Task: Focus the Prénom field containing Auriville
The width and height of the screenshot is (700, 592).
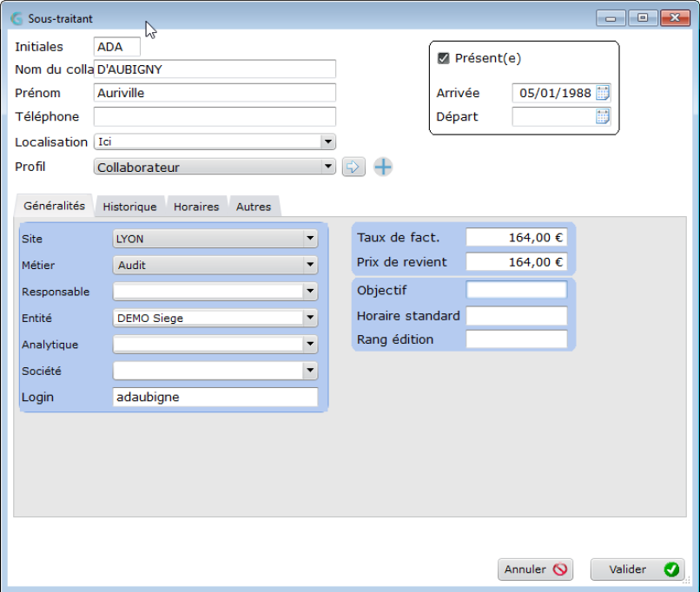Action: click(215, 93)
